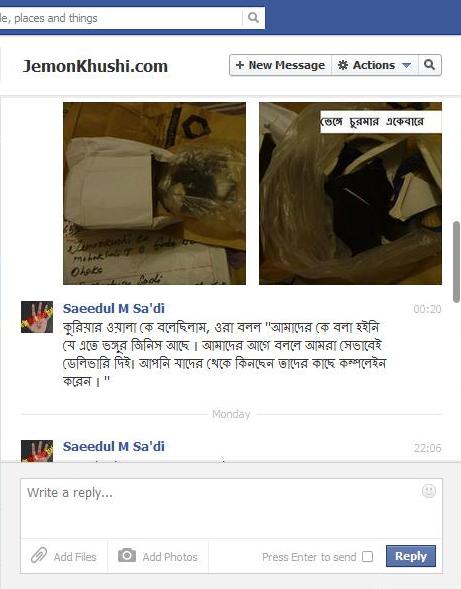Open Saeedul M Sa'di name link at 00:20
Screen dimensions: 461x589
pos(114,308)
